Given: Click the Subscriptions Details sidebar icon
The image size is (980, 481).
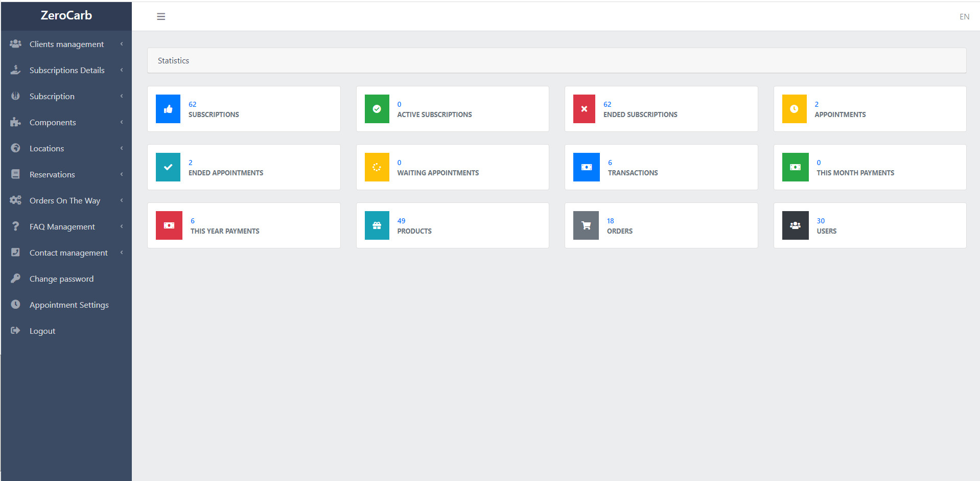Looking at the screenshot, I should pos(15,70).
